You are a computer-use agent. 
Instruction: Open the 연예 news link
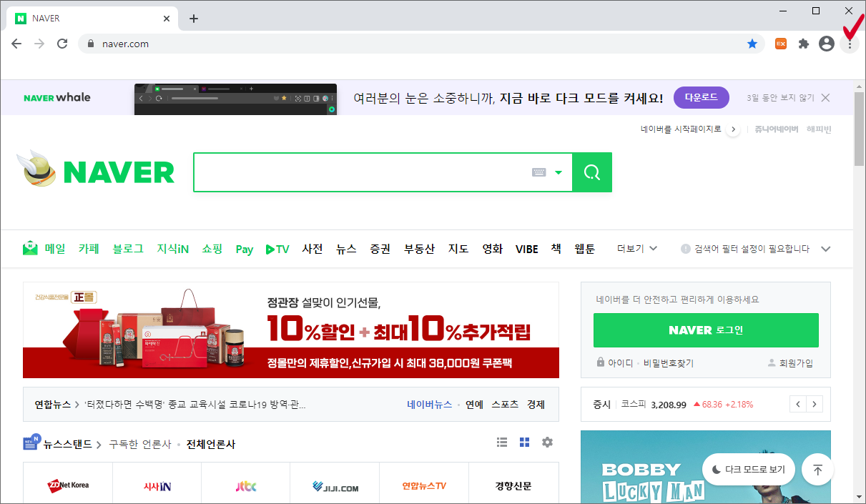pos(474,405)
